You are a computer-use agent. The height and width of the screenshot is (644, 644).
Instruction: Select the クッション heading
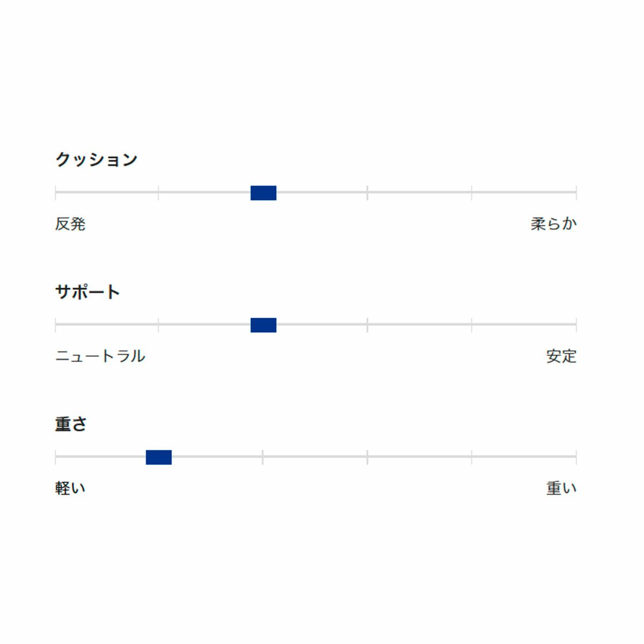(97, 159)
